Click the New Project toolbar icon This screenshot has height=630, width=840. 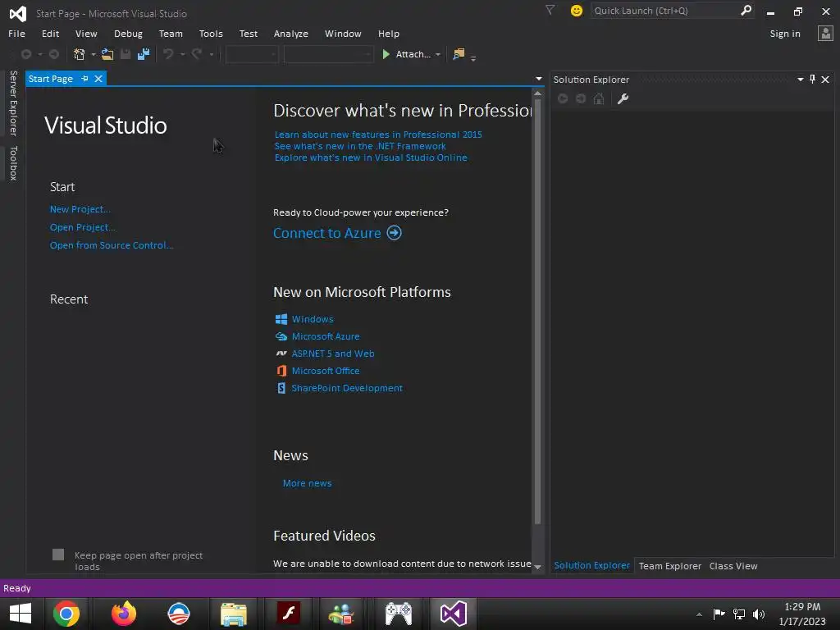click(x=80, y=54)
